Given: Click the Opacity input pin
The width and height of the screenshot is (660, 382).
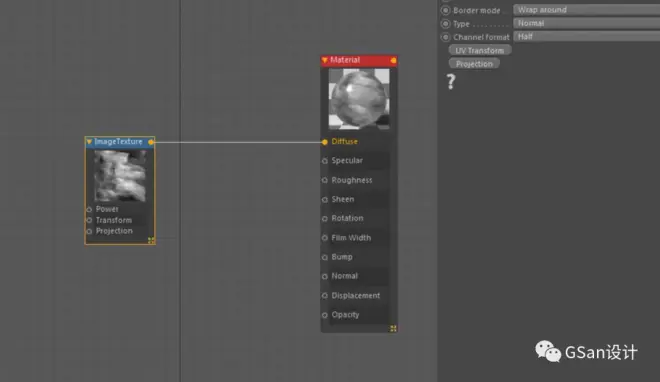Looking at the screenshot, I should (325, 315).
